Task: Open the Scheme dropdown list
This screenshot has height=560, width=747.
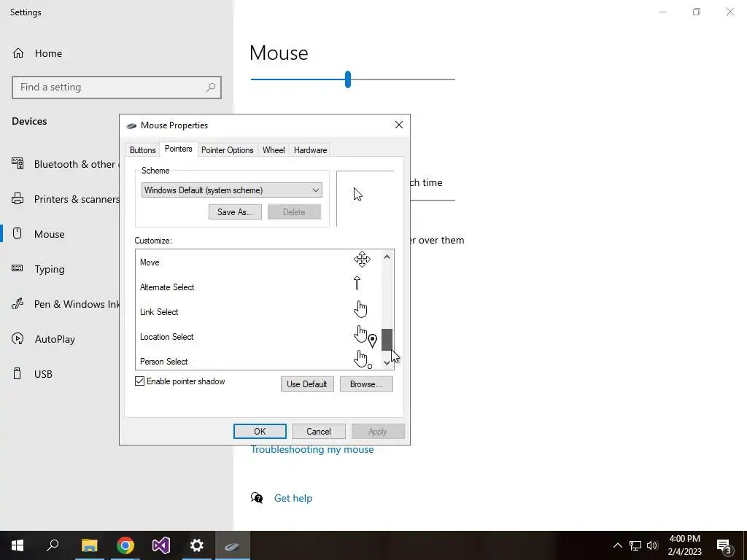Action: click(231, 190)
